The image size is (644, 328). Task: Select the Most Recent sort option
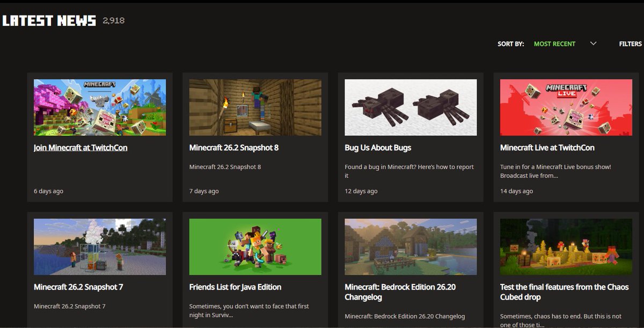coord(554,44)
